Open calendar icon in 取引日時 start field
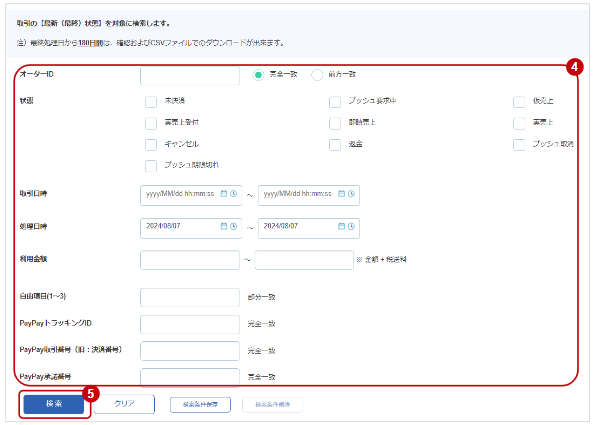The width and height of the screenshot is (594, 425). [x=224, y=194]
